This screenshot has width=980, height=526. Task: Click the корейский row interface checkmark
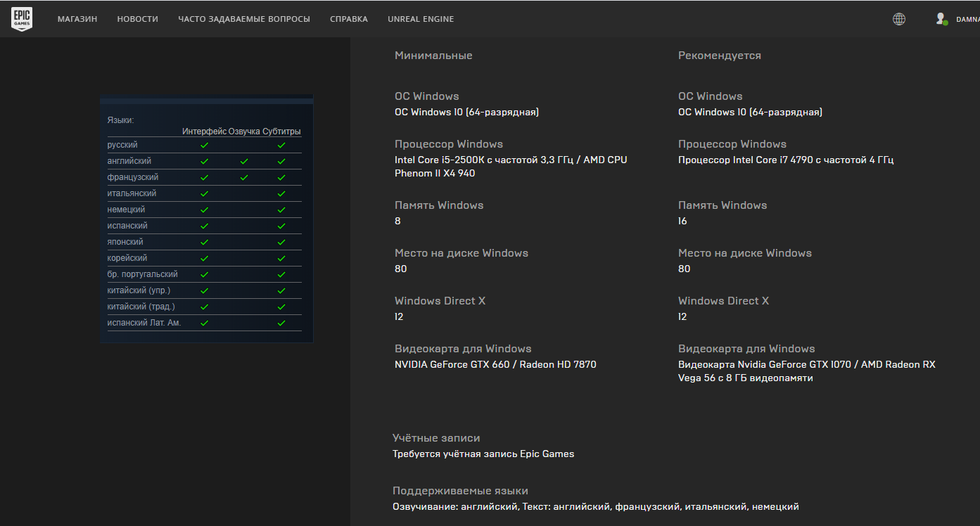205,258
